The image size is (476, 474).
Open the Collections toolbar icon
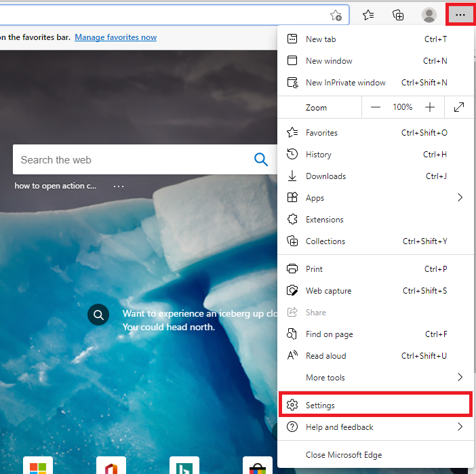[x=399, y=15]
